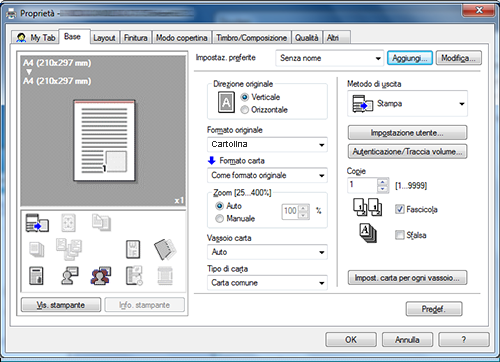Select the Verticale orientation option

coord(245,97)
